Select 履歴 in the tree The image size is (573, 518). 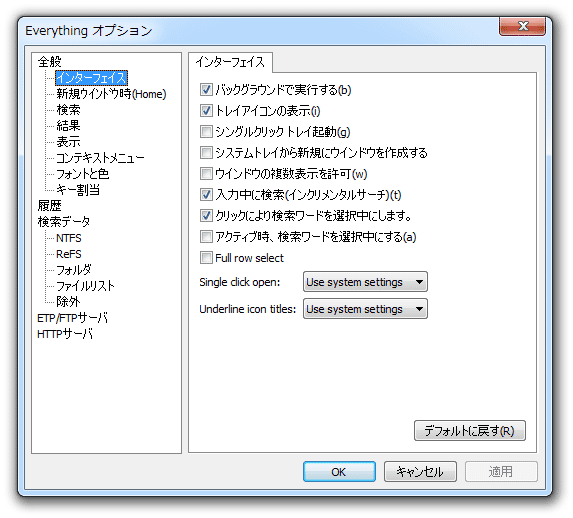tap(50, 206)
